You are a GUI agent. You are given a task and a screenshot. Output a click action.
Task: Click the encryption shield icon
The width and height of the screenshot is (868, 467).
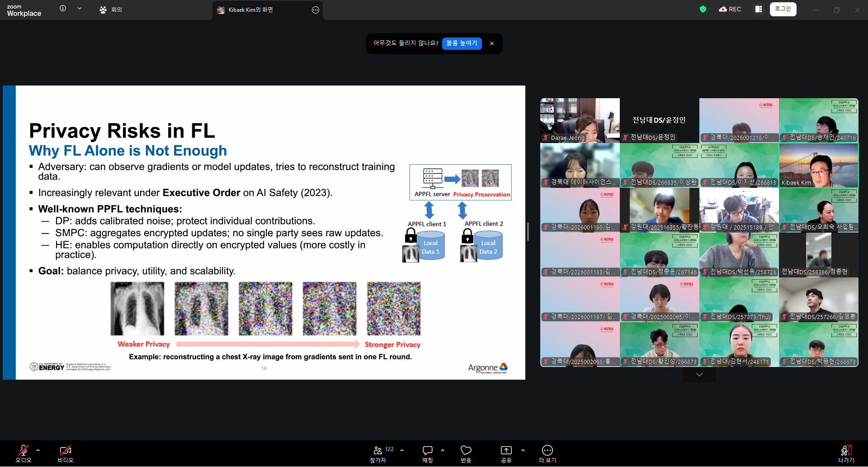(703, 9)
